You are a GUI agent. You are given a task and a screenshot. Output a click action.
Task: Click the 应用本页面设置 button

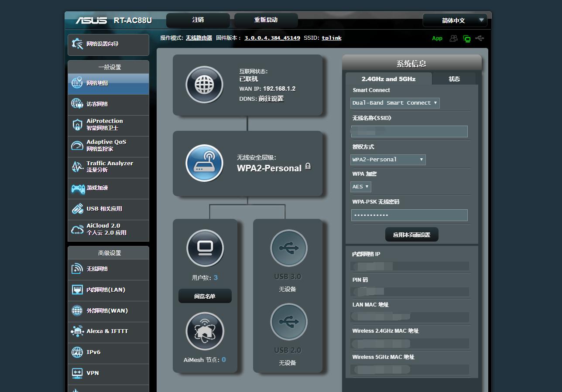[x=411, y=235]
